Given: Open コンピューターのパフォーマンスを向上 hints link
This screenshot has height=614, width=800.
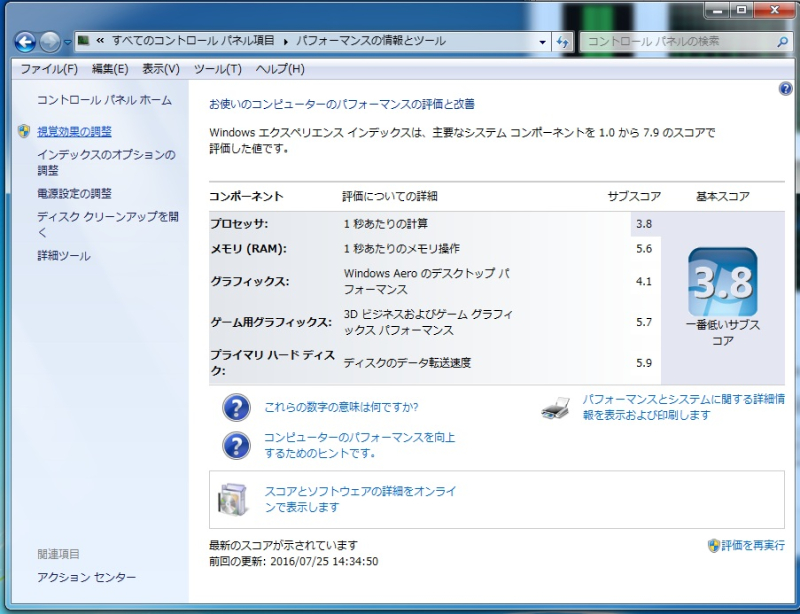Looking at the screenshot, I should 360,445.
